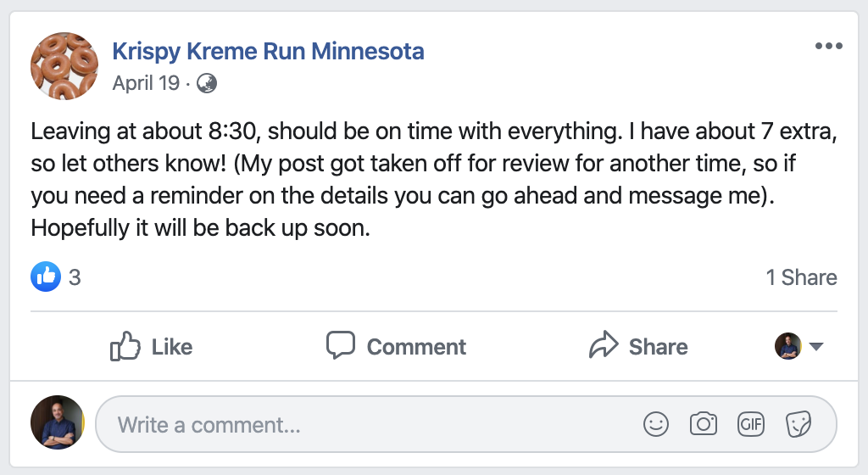Click the public audience globe icon
Screen dimensions: 868x475
pyautogui.click(x=206, y=83)
